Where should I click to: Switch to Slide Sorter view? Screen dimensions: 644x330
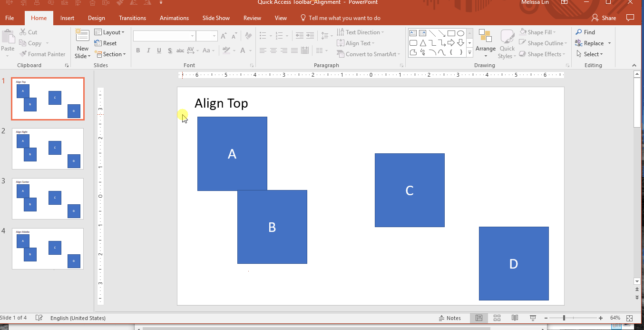point(497,318)
